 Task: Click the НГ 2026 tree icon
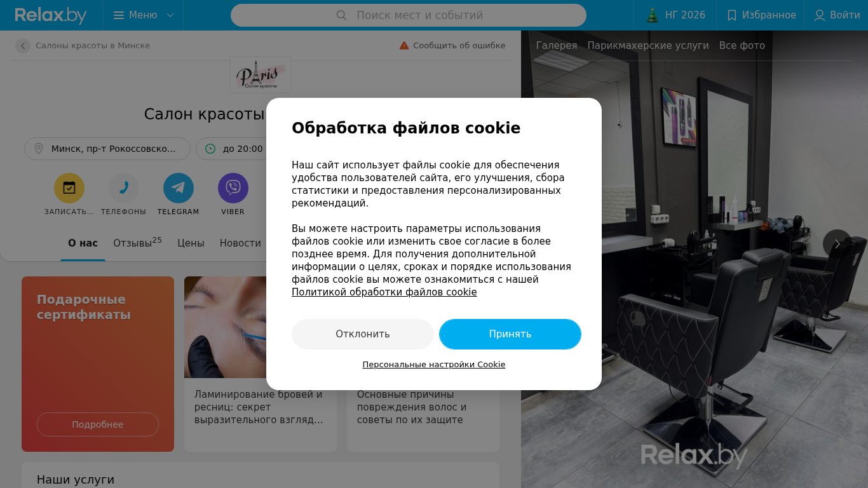pos(652,15)
